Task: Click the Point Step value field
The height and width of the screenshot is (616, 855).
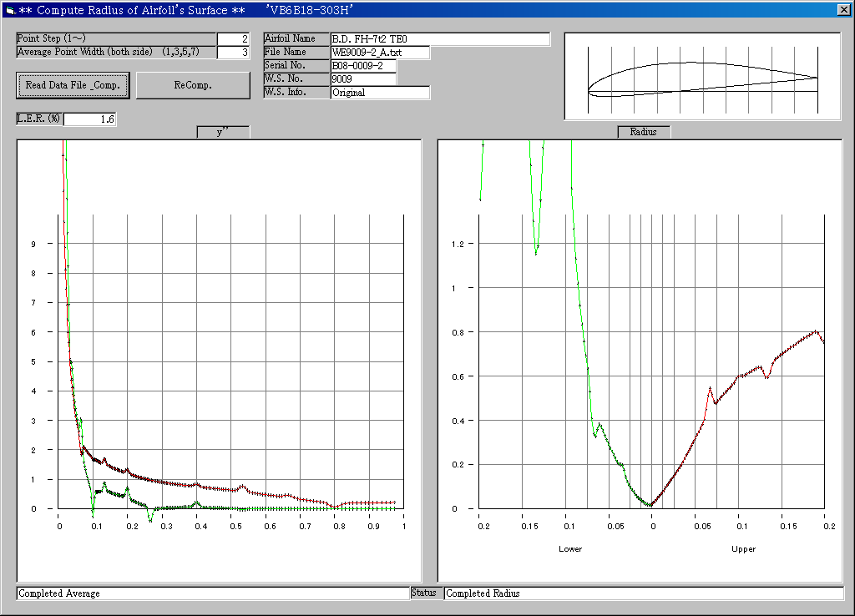Action: [233, 39]
